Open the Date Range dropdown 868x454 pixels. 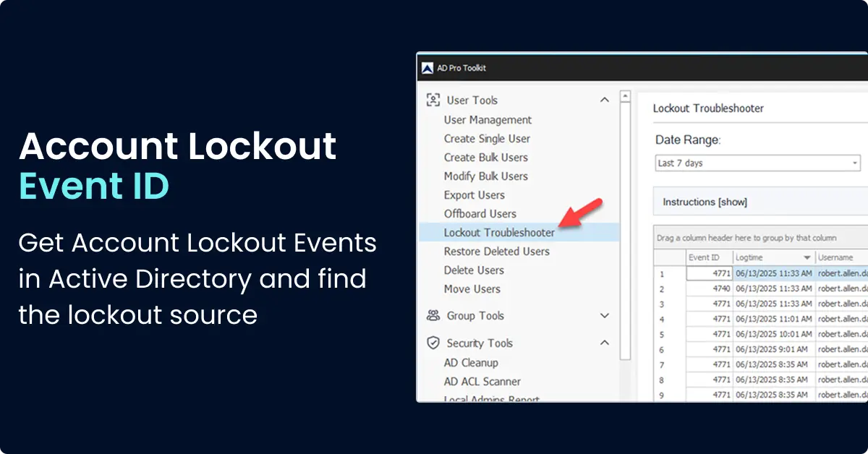(x=757, y=163)
